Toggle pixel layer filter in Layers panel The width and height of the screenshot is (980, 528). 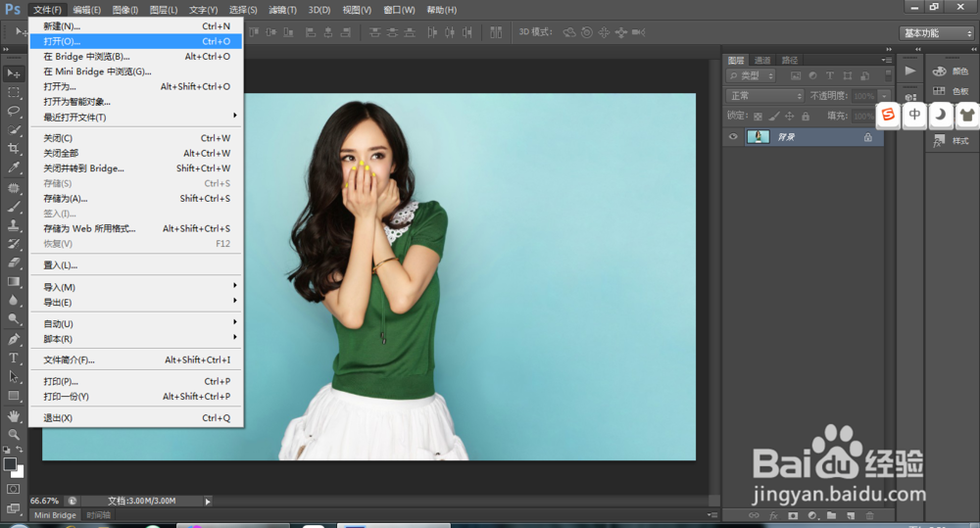coord(795,75)
